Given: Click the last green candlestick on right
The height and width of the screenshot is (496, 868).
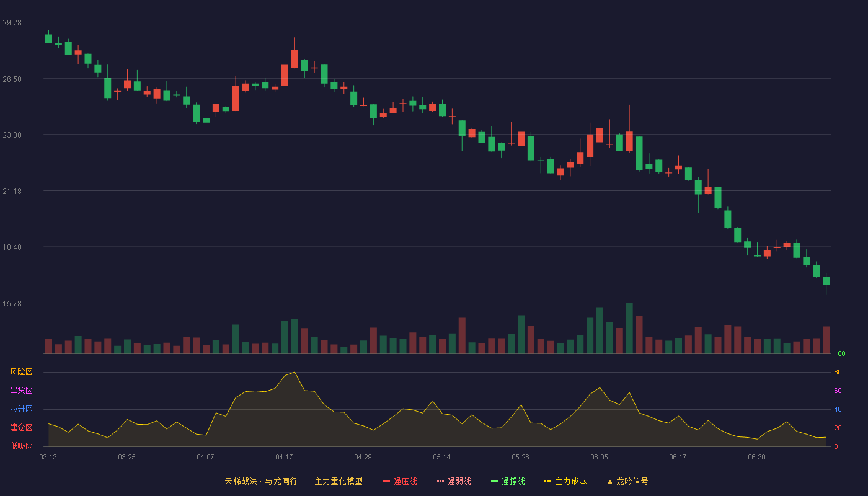Looking at the screenshot, I should (x=826, y=281).
